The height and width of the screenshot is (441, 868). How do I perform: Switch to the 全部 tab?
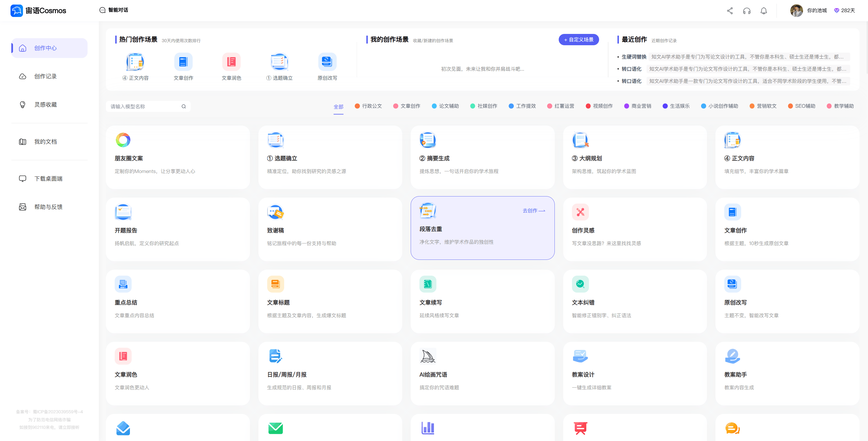pos(338,107)
